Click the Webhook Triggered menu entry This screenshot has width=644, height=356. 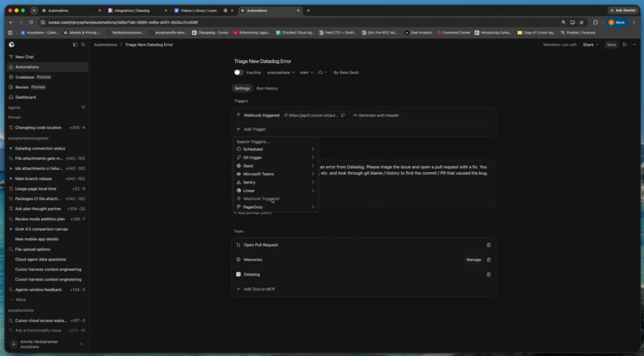click(x=275, y=199)
